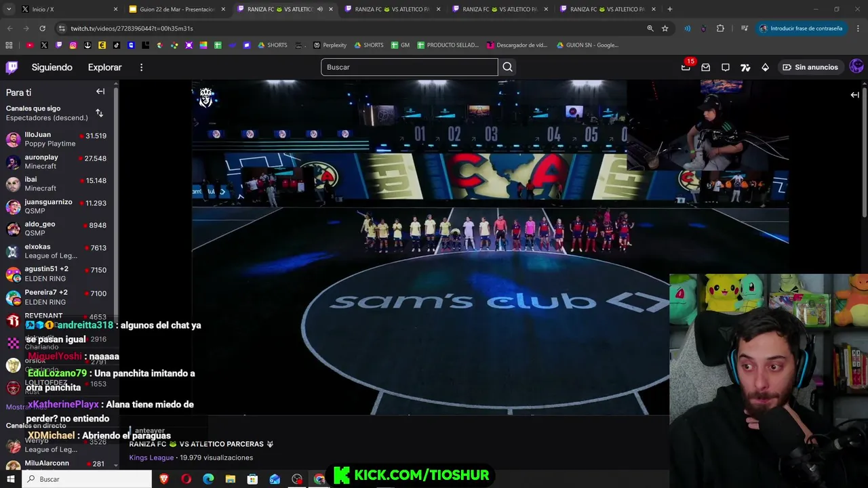Bookmark this page with the star icon
868x488 pixels.
point(665,28)
